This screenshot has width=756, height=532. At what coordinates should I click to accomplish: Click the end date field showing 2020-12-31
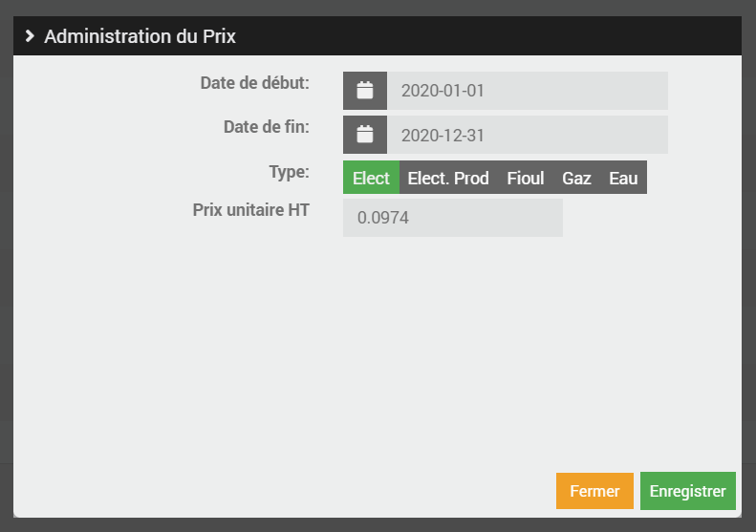coord(527,135)
